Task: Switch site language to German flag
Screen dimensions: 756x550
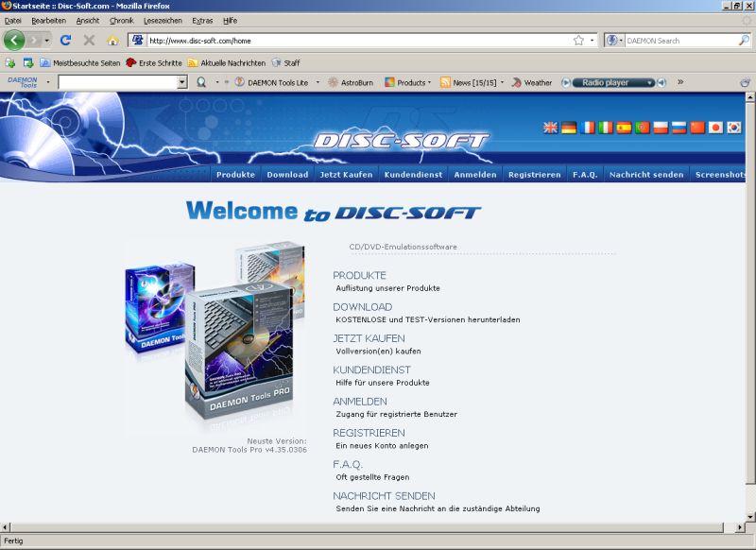Action: coord(569,128)
